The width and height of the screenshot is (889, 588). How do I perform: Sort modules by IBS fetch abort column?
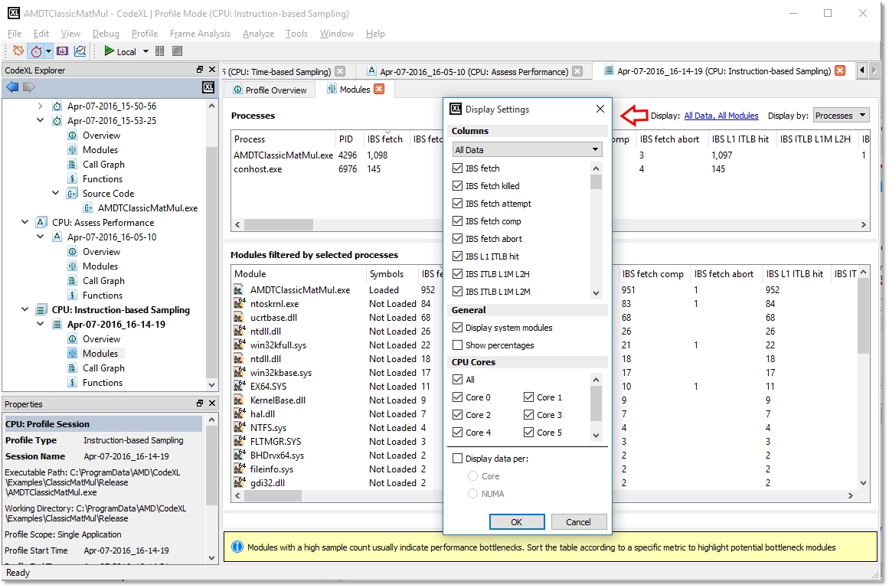[726, 274]
